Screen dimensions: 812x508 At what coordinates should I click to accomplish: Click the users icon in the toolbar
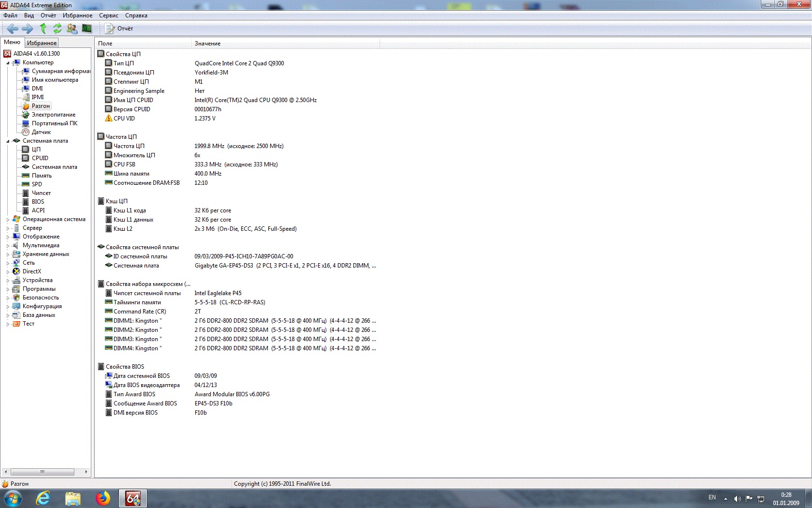point(72,29)
